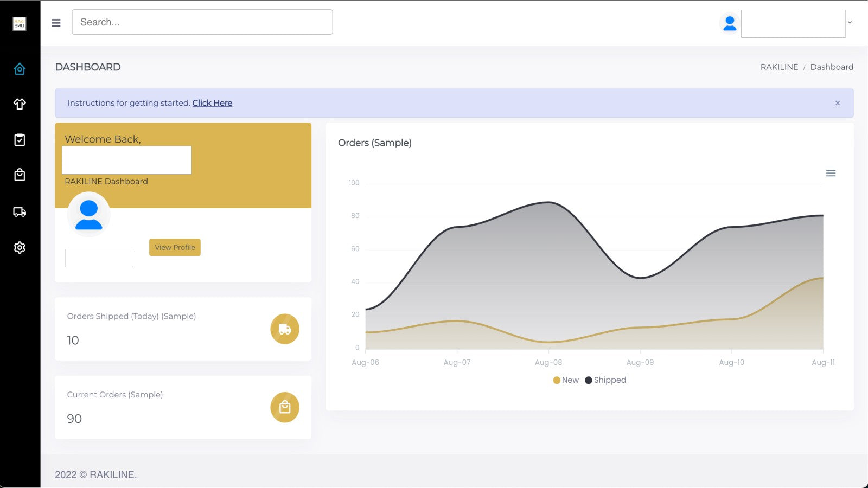The height and width of the screenshot is (488, 868).
Task: Click the Aug-11 label on chart axis
Action: [823, 362]
